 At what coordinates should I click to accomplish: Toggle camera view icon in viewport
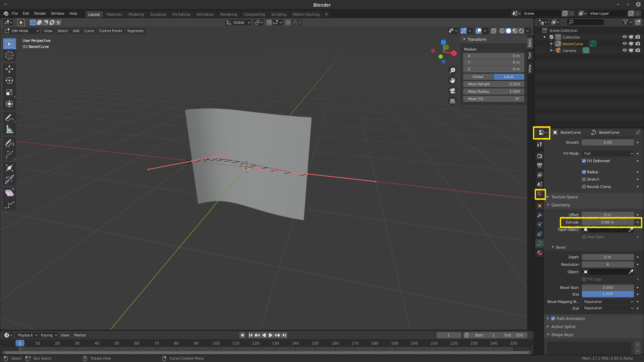click(452, 91)
